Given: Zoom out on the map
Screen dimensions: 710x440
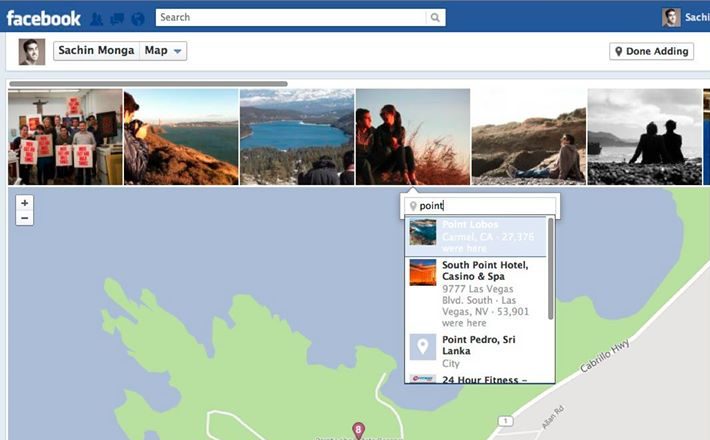Looking at the screenshot, I should [25, 217].
